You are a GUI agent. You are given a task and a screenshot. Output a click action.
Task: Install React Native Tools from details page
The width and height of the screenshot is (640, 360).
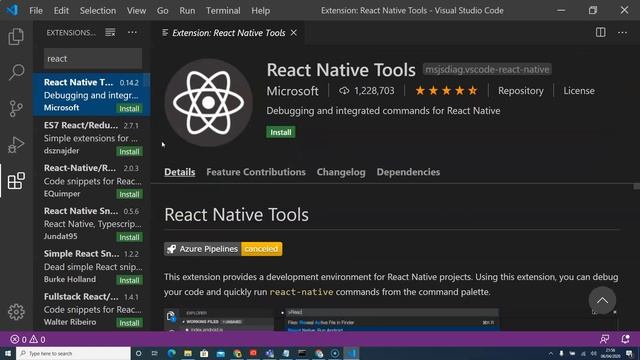tap(281, 132)
